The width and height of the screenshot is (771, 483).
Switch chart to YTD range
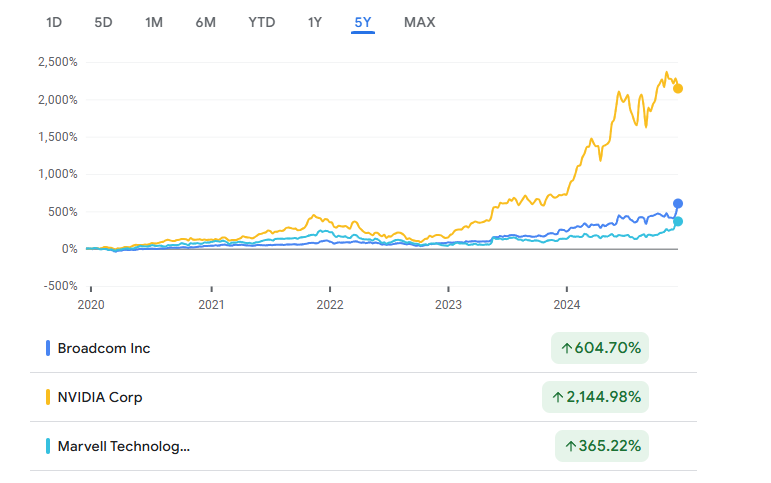262,23
